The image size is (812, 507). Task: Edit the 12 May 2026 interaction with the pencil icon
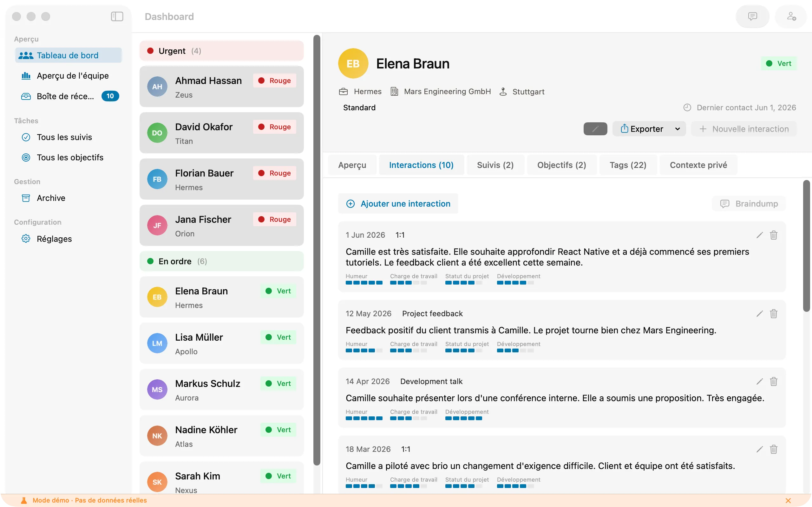[x=760, y=313]
